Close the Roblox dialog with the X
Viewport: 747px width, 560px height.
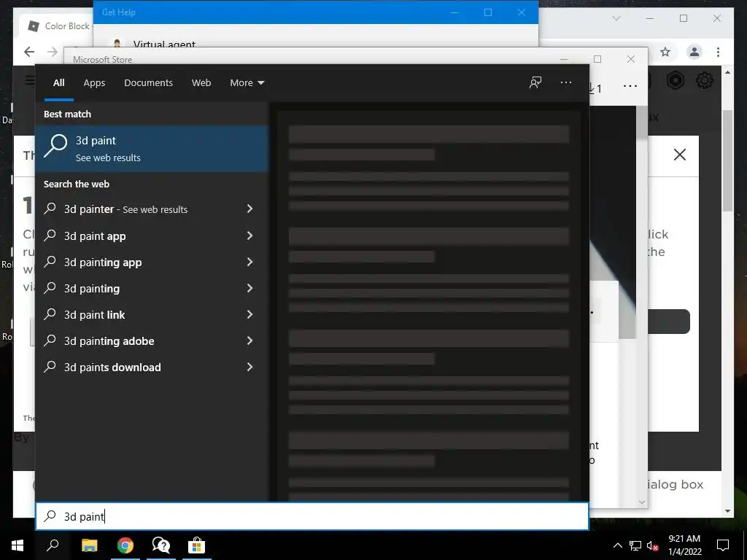(680, 155)
